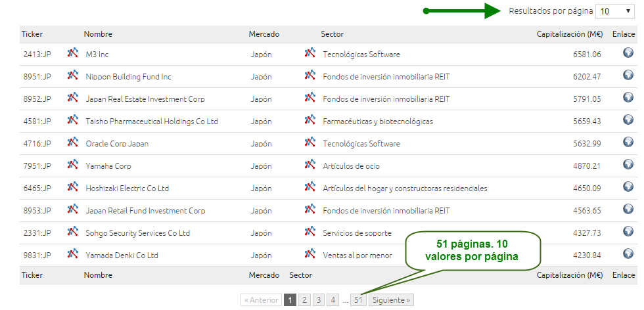Click bottom Ticker footer header
The height and width of the screenshot is (310, 644).
[x=32, y=275]
